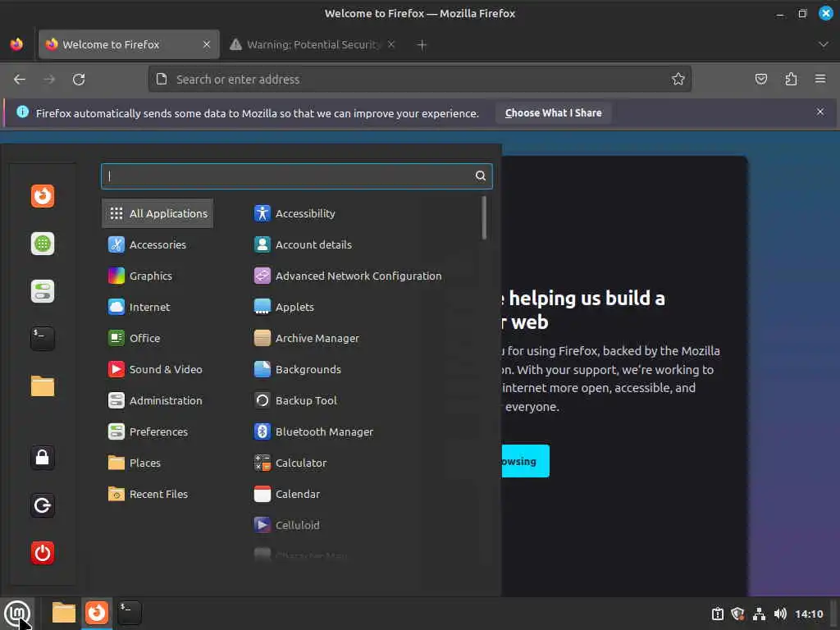The height and width of the screenshot is (630, 840).
Task: Click the Firefox back arrow
Action: (20, 80)
